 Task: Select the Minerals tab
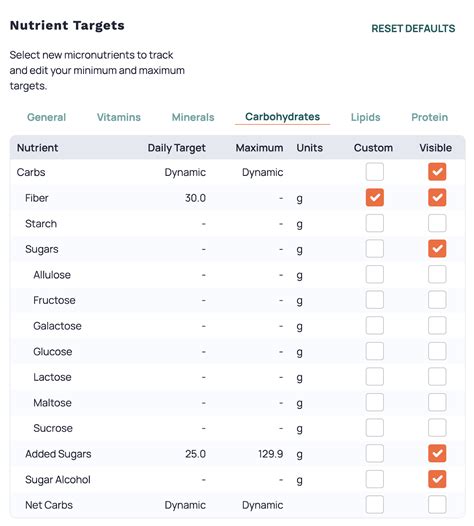tap(193, 117)
